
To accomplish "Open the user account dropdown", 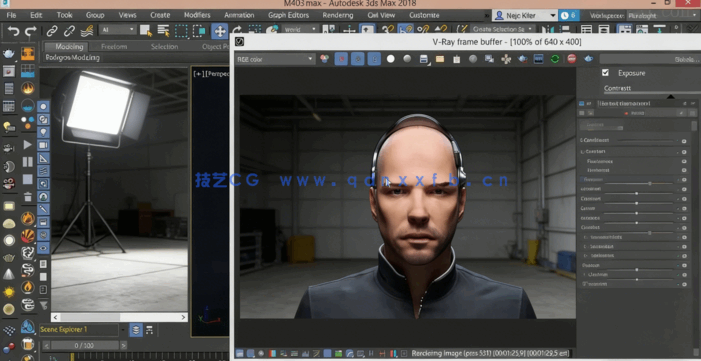I will pos(524,15).
